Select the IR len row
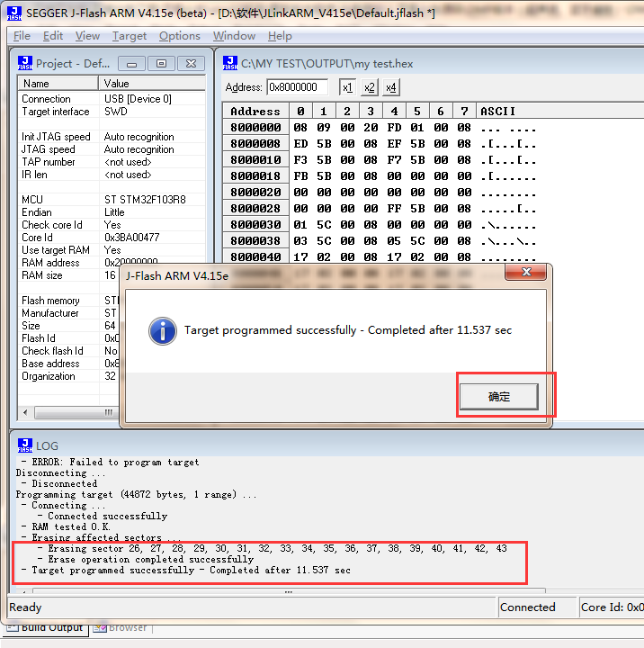This screenshot has height=648, width=644. pyautogui.click(x=112, y=175)
